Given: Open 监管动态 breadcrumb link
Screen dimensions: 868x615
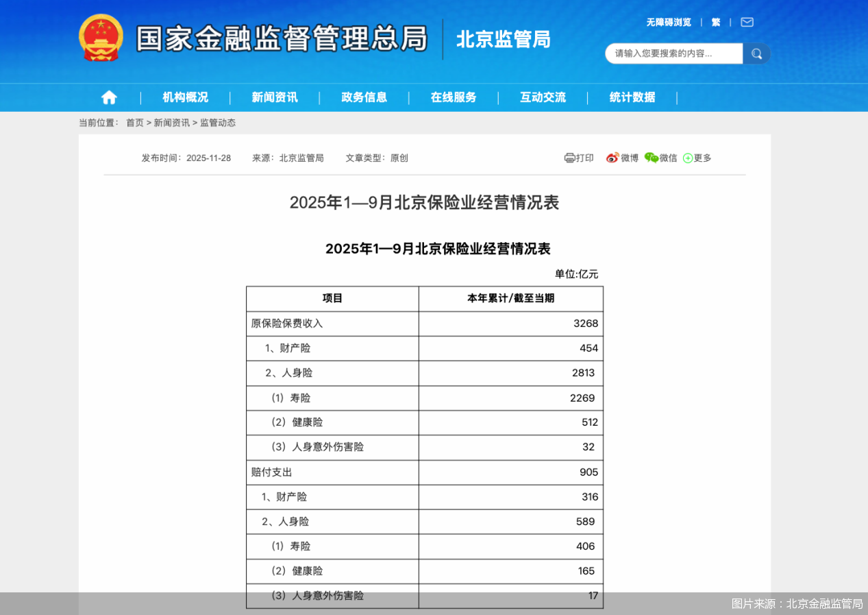Looking at the screenshot, I should (217, 123).
